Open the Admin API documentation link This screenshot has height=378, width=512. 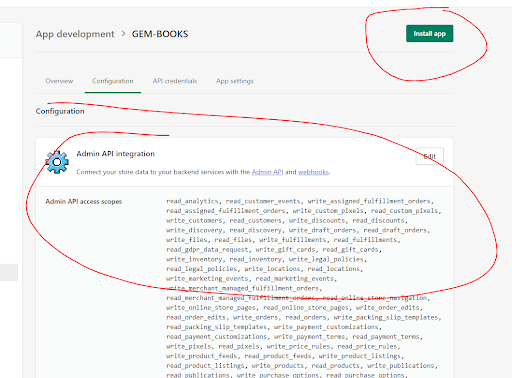[267, 172]
